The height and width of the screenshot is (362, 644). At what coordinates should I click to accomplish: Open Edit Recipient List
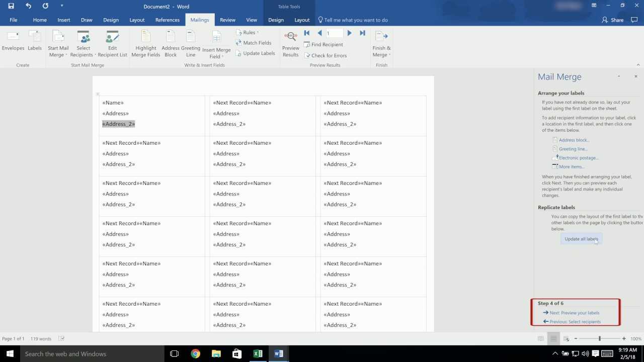coord(112,43)
